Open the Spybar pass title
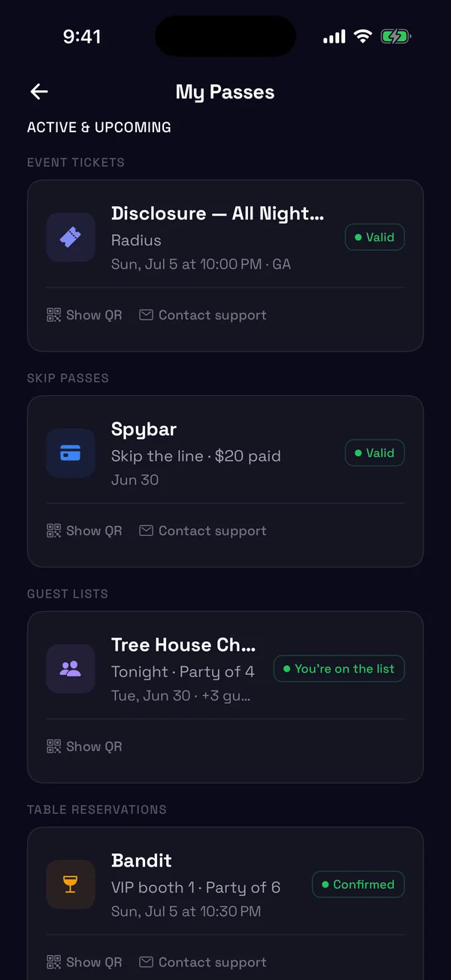This screenshot has height=980, width=451. point(144,430)
